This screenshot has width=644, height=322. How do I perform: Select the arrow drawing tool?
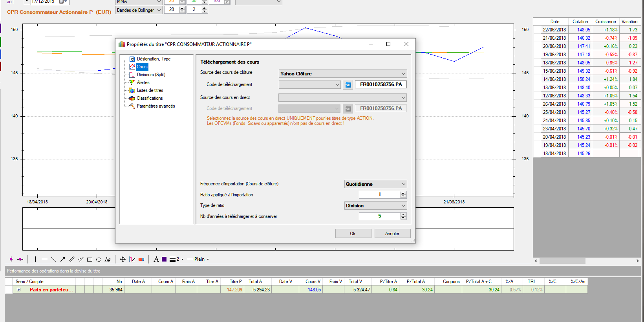point(62,259)
